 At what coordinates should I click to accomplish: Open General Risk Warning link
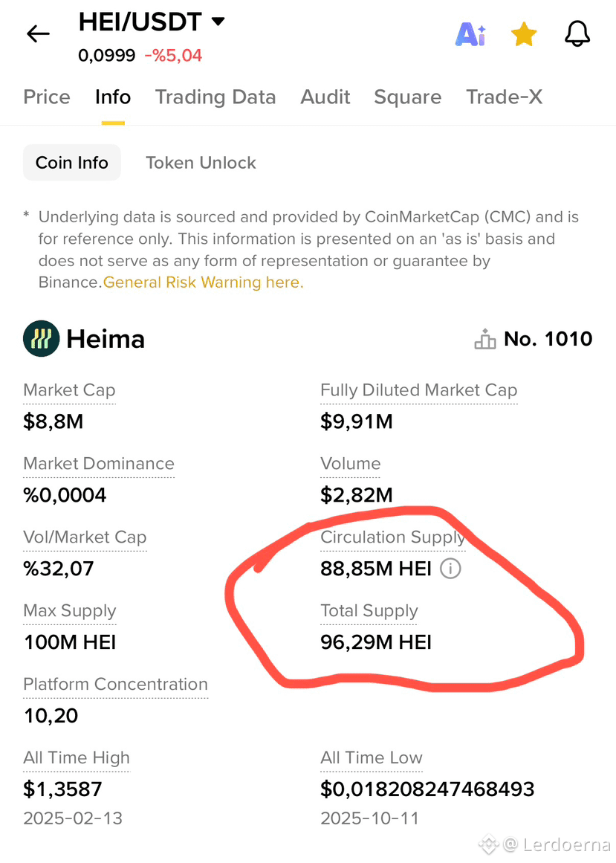203,282
